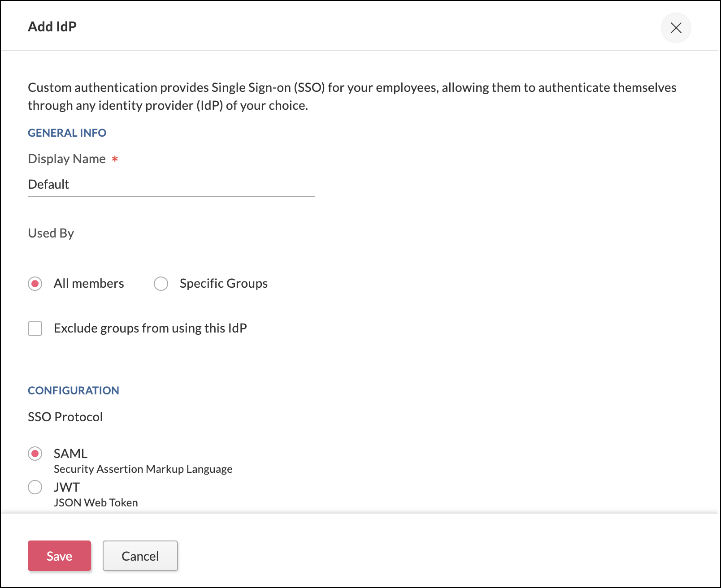Image resolution: width=721 pixels, height=588 pixels.
Task: Click the 'Specific Groups' label text
Action: [x=223, y=284]
